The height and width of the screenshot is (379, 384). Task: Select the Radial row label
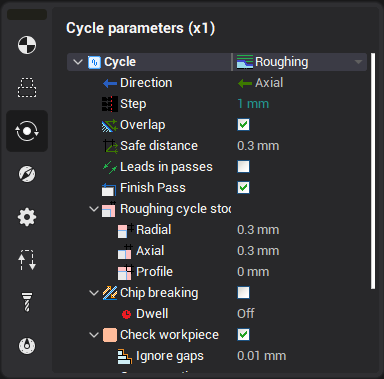coord(153,230)
